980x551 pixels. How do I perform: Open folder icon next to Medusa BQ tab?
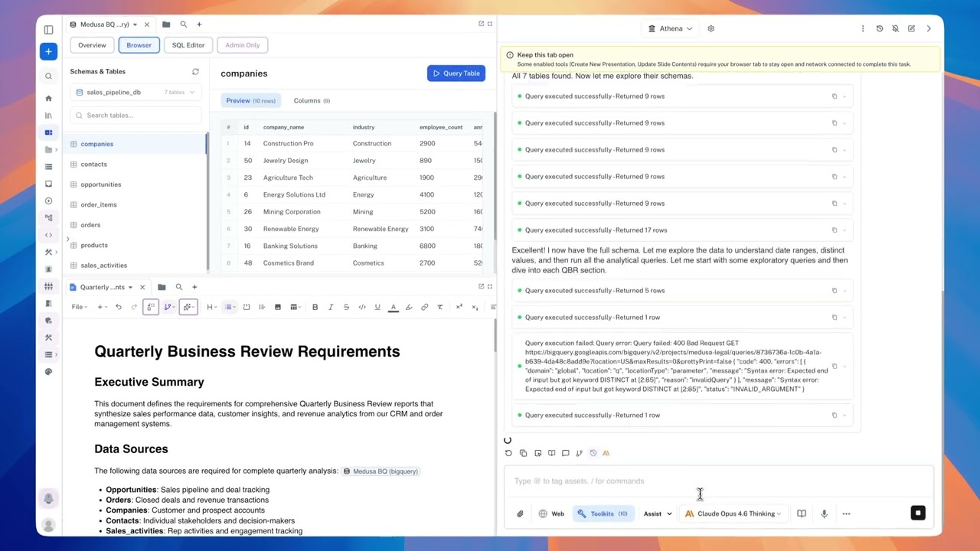click(166, 24)
